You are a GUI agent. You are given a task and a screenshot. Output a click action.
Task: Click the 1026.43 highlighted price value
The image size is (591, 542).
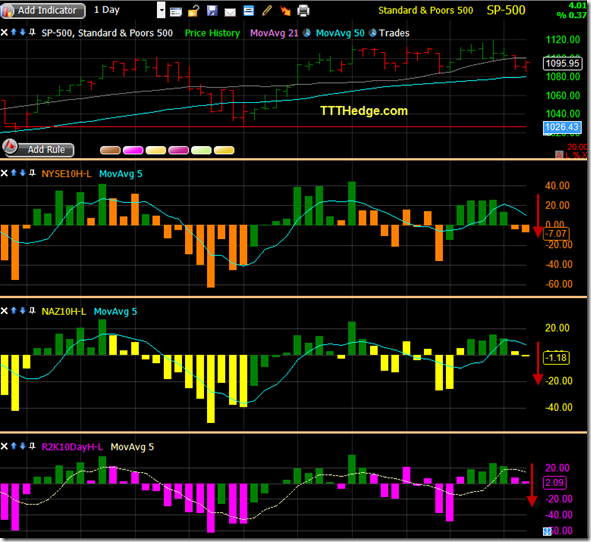[562, 127]
